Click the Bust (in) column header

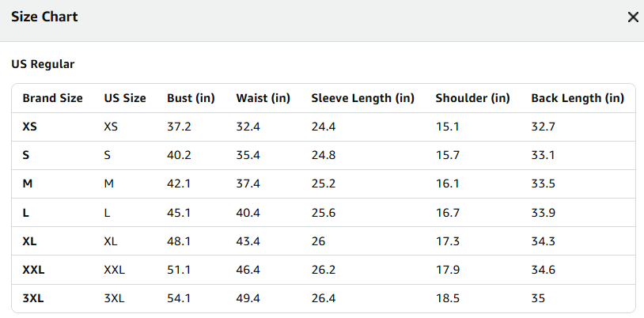[x=191, y=98]
